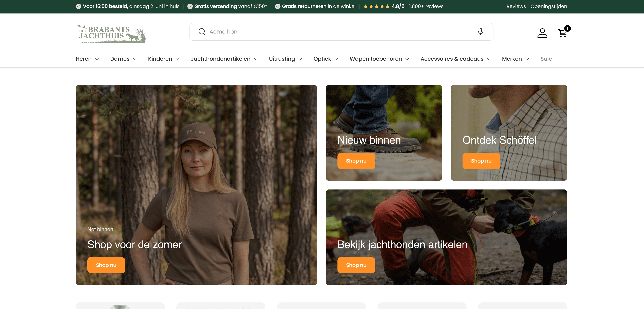The width and height of the screenshot is (644, 309).
Task: Open the Openingstijden link
Action: pos(548,7)
